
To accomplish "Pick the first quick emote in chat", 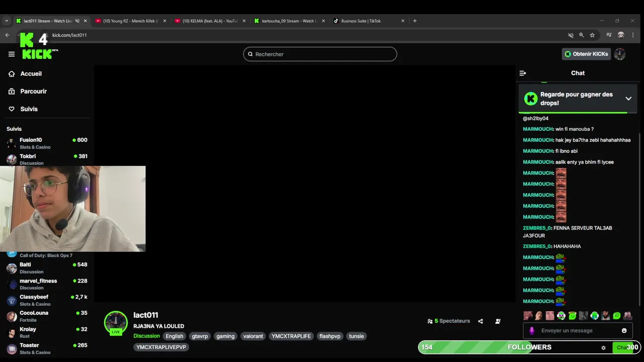I will [528, 316].
